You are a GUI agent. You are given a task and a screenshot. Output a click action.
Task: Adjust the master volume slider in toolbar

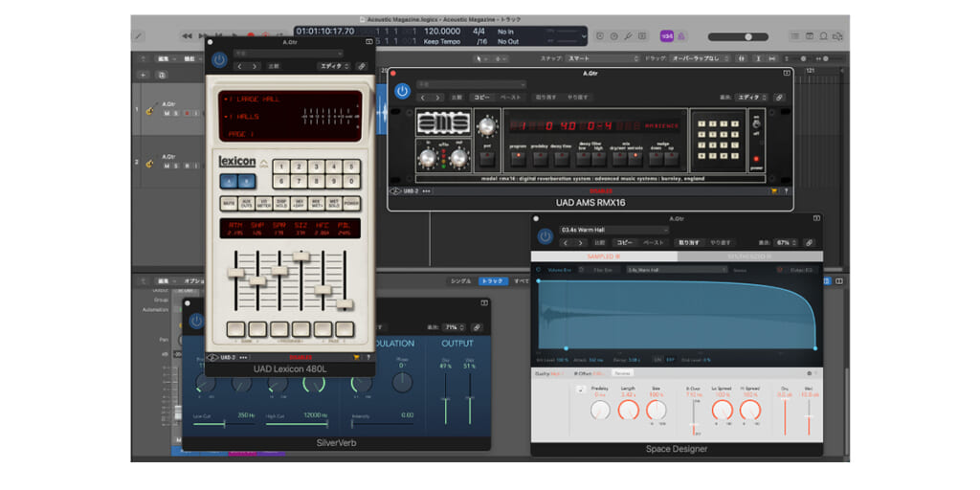tap(738, 37)
